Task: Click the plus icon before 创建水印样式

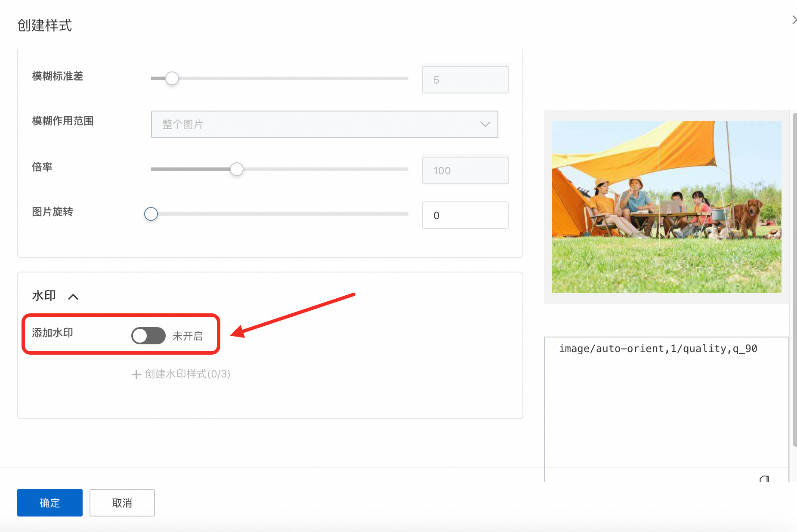Action: coord(136,374)
